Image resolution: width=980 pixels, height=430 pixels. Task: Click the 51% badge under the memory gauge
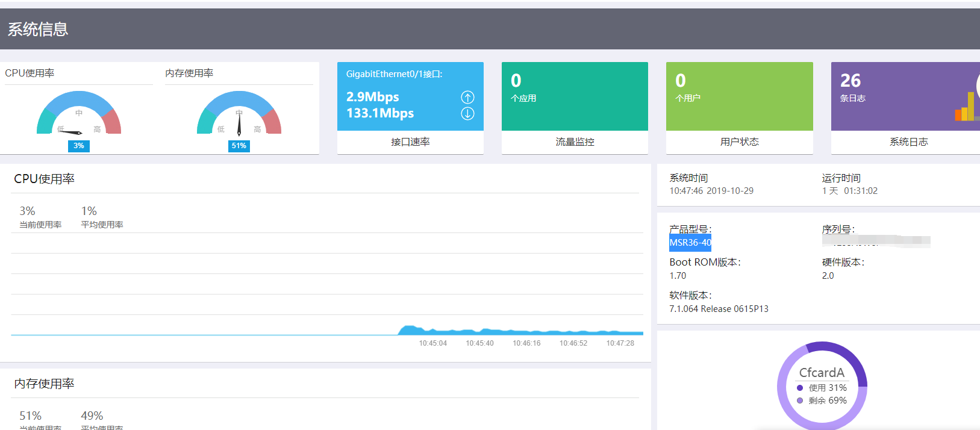[x=239, y=146]
